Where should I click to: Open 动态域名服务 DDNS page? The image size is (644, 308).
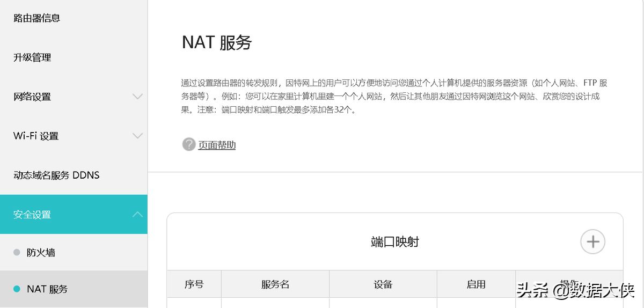pyautogui.click(x=56, y=175)
